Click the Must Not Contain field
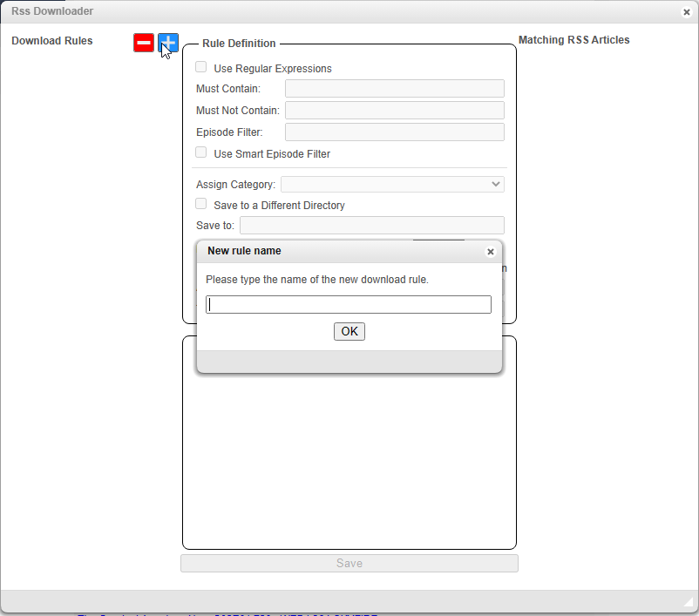The height and width of the screenshot is (616, 699). point(394,111)
